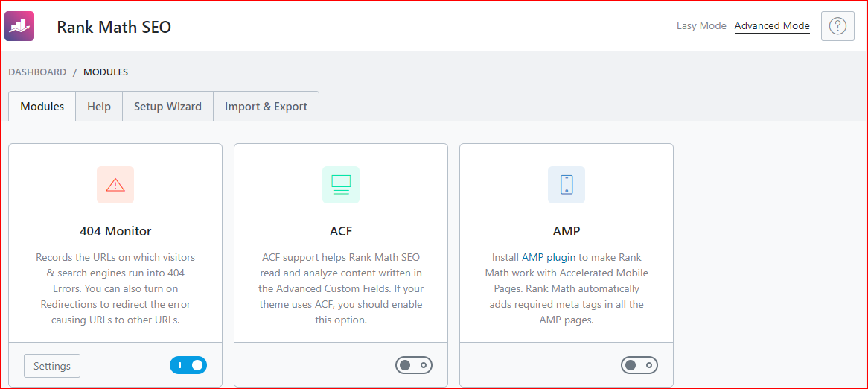
Task: Select Advanced Mode
Action: click(772, 26)
